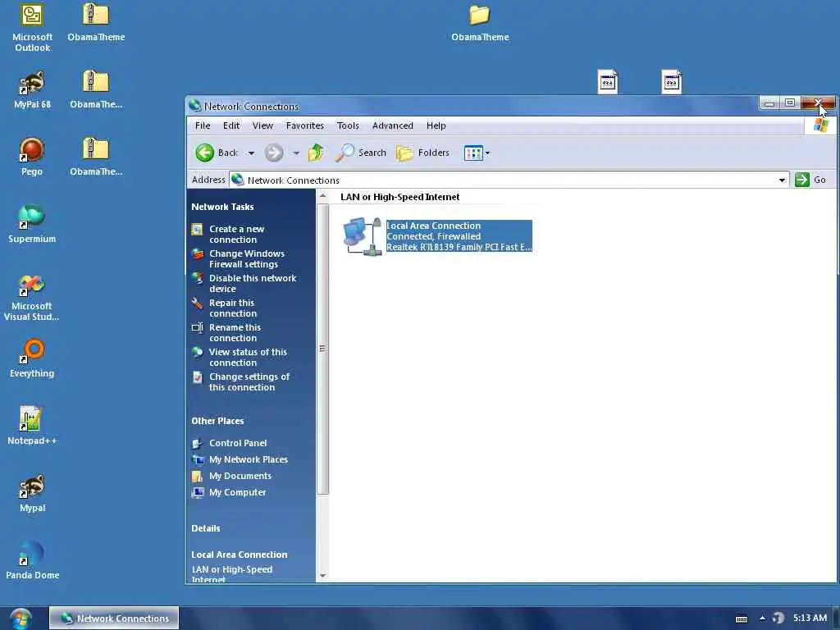This screenshot has height=630, width=840.
Task: Collapse the Details section header
Action: 206,528
